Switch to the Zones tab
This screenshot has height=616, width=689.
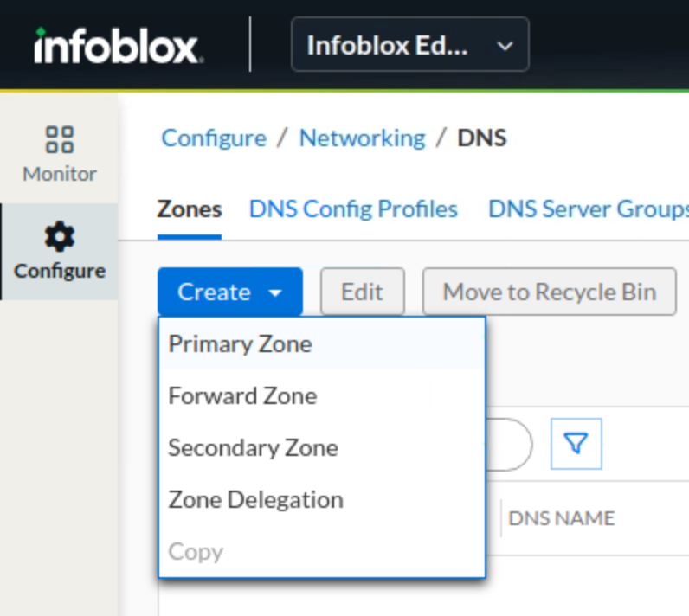pos(189,209)
